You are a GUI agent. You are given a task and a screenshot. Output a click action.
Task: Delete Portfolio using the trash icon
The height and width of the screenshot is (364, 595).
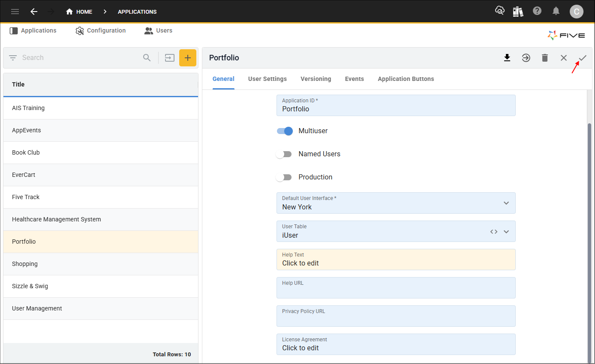point(545,58)
